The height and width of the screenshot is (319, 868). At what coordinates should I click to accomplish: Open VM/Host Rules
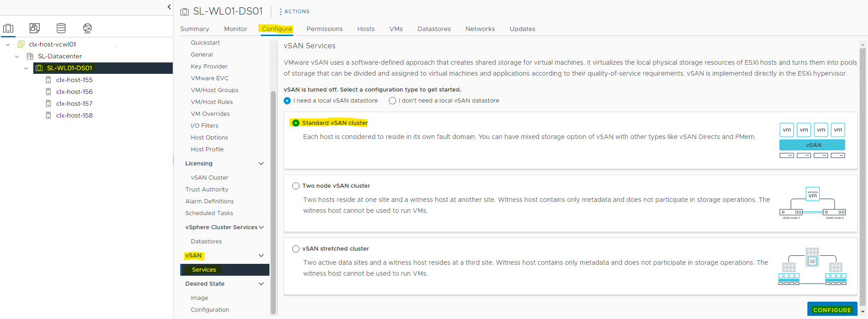[x=212, y=102]
